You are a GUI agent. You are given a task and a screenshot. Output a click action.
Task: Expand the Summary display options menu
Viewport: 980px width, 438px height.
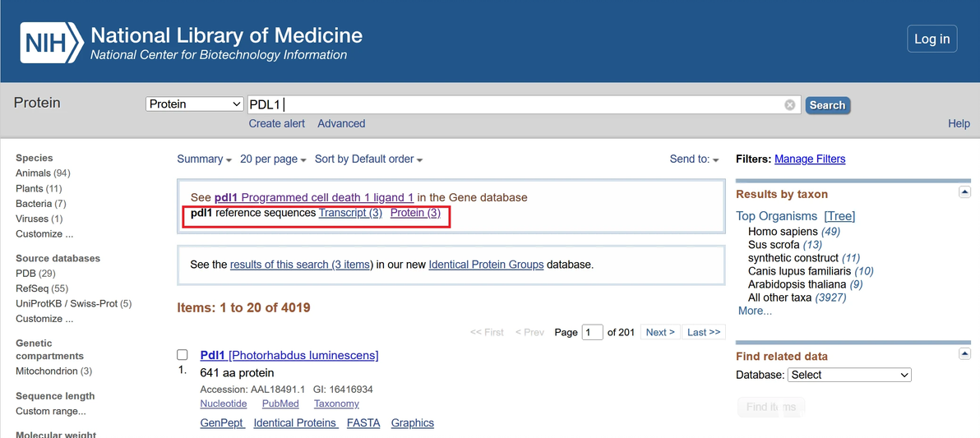[204, 159]
